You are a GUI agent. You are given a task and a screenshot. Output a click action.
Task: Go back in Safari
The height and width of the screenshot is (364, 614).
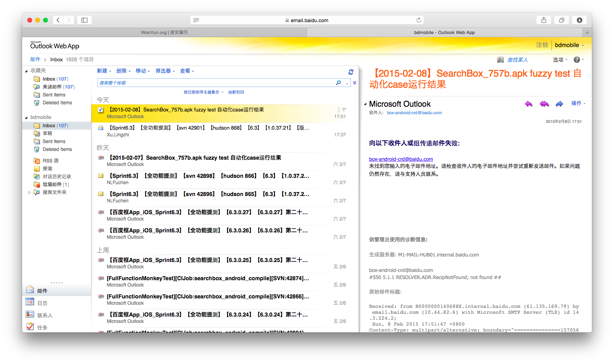click(58, 20)
